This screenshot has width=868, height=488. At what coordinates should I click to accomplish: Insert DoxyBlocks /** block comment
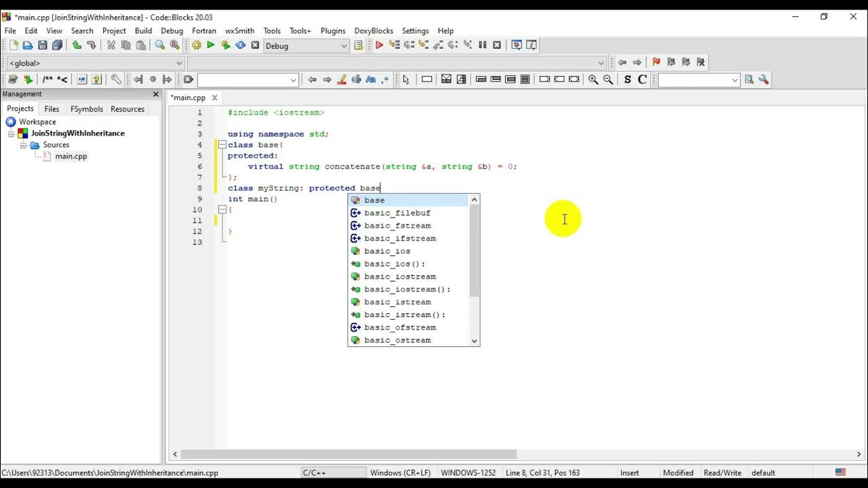tap(47, 80)
